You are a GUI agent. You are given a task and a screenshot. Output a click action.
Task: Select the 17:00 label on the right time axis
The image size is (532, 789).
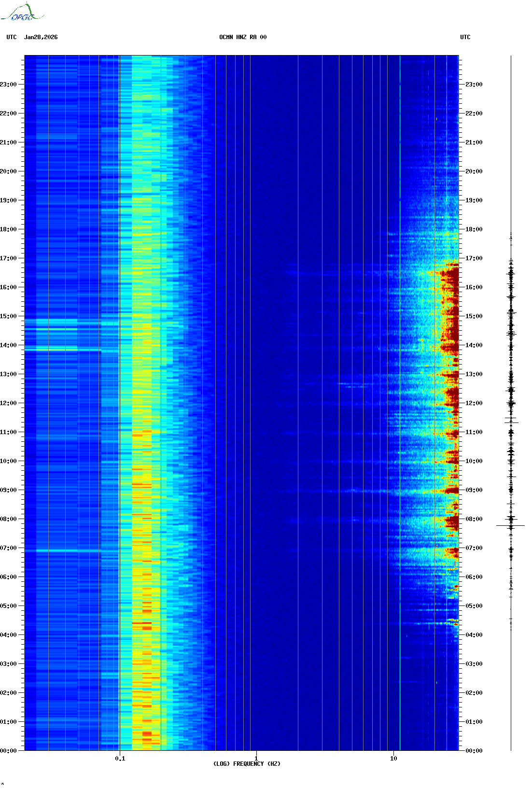click(x=474, y=258)
